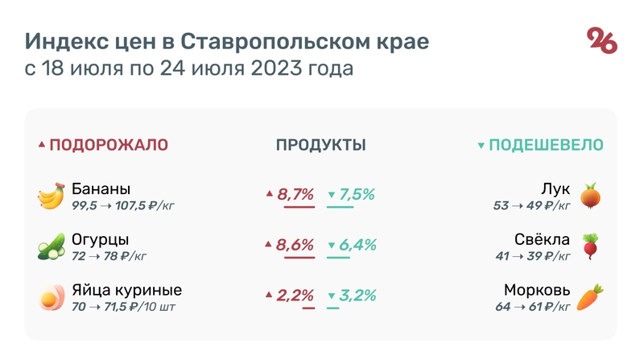Click the 7,5% decrease value
The width and height of the screenshot is (644, 364).
click(357, 194)
